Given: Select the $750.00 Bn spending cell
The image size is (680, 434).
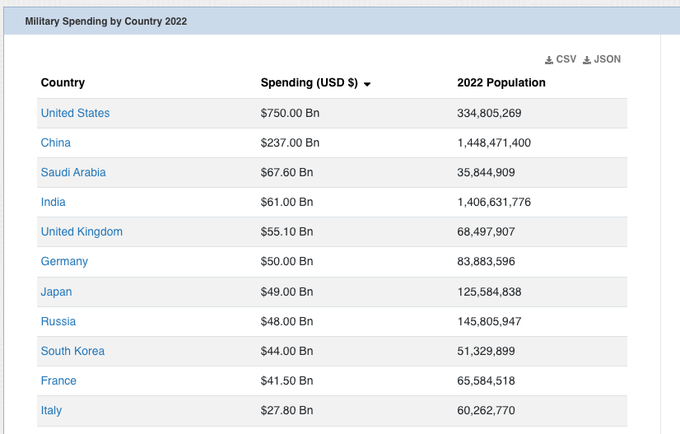Looking at the screenshot, I should coord(290,113).
